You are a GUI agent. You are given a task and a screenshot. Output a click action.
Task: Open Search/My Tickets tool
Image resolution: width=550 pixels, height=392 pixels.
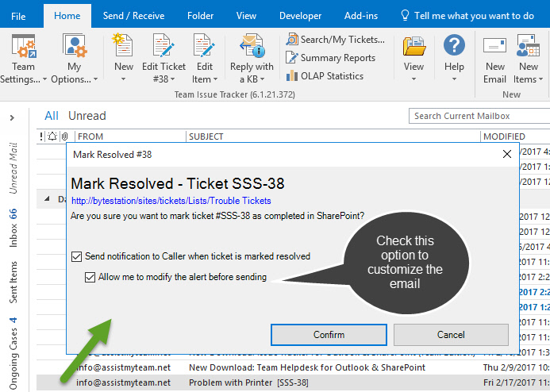336,39
